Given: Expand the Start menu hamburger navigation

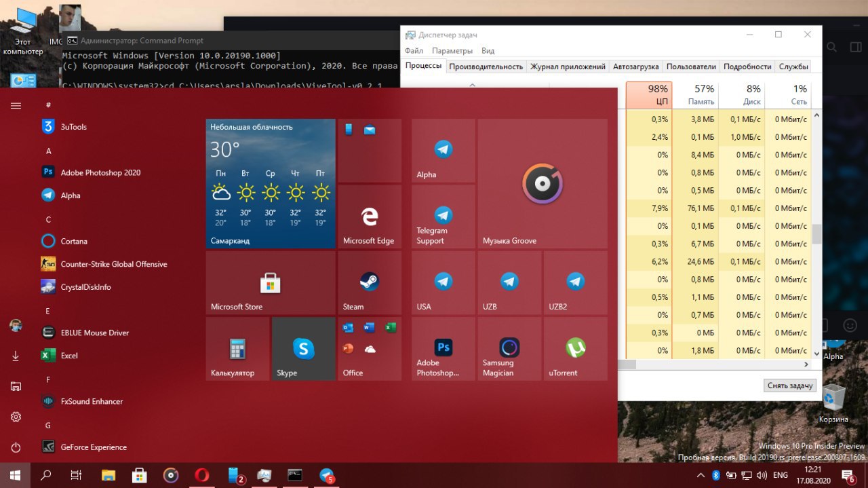Looking at the screenshot, I should (x=16, y=105).
